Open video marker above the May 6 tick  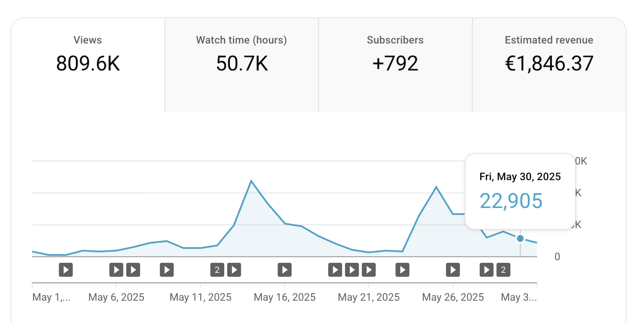click(x=116, y=270)
